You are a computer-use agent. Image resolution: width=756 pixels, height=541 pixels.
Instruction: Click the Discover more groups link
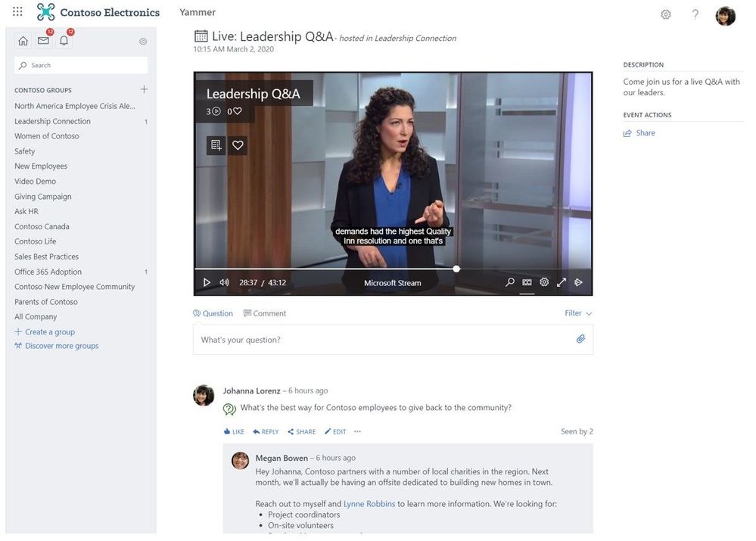(57, 346)
